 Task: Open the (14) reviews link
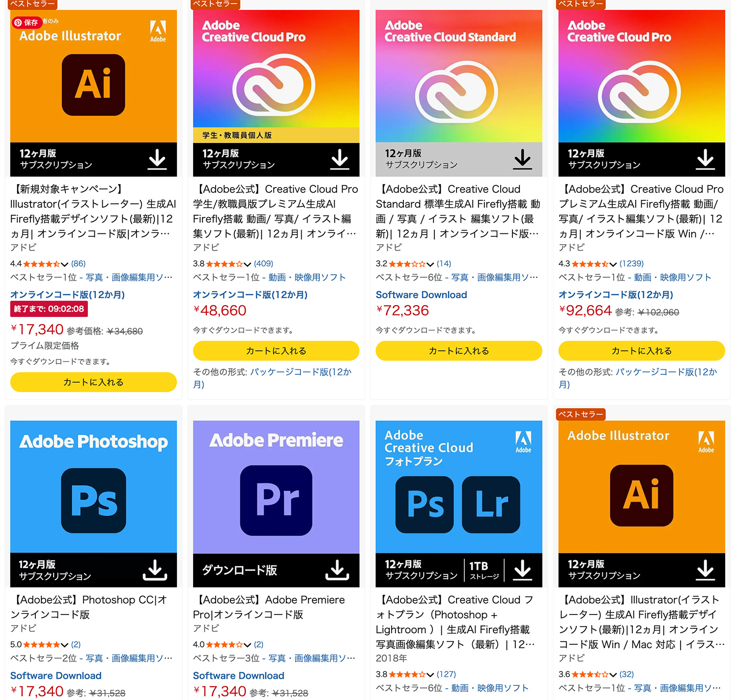[x=444, y=264]
